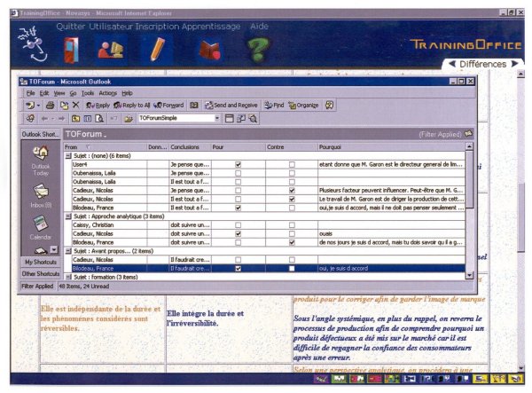Collapse the 'Sujet : Approche analytique' group

(x=68, y=216)
